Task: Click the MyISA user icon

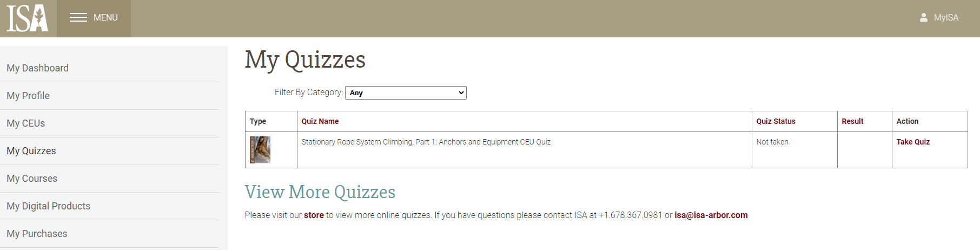Action: (x=924, y=18)
